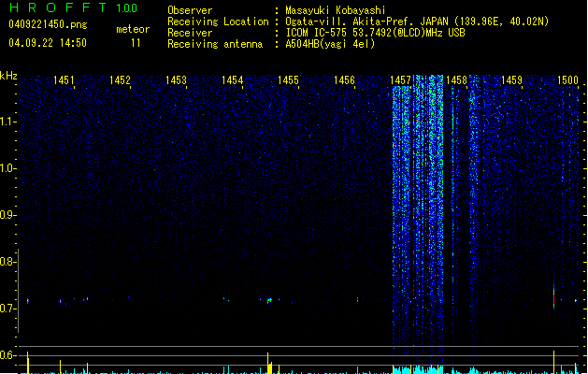Screen dimensions: 588x374
Task: Click the 1457 time axis label
Action: [400, 79]
